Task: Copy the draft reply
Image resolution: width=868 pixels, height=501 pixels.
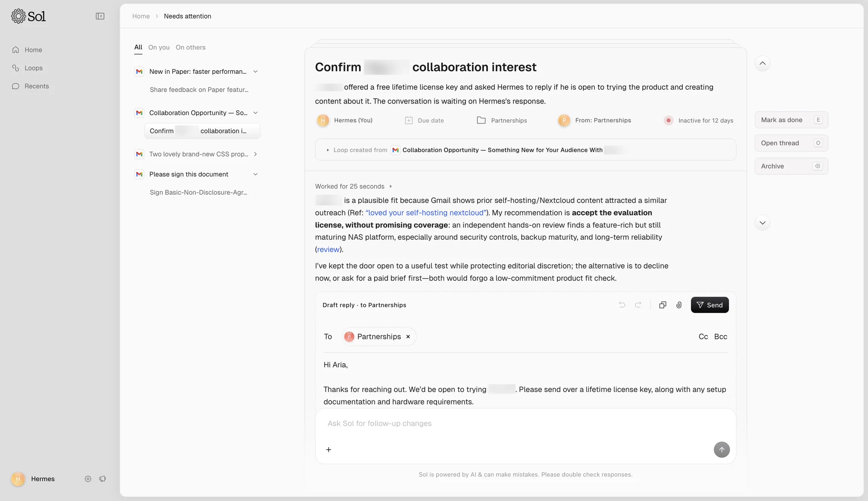Action: (x=663, y=305)
